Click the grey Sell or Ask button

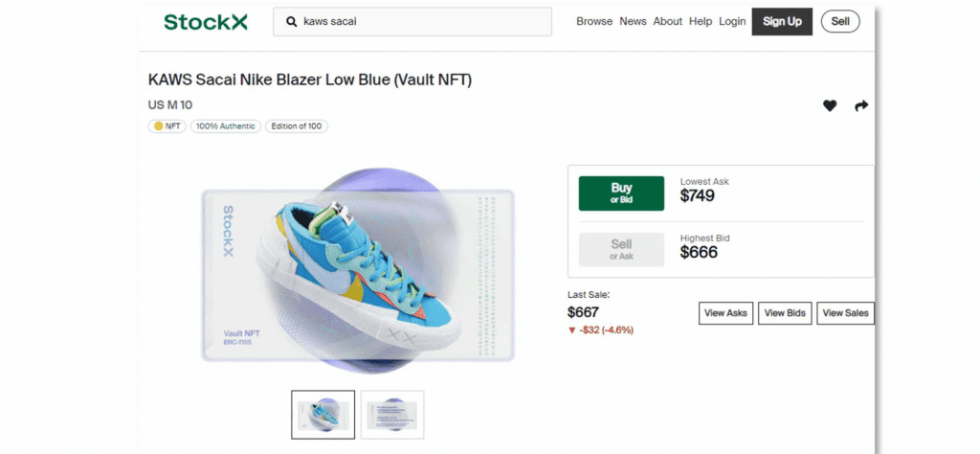(621, 250)
